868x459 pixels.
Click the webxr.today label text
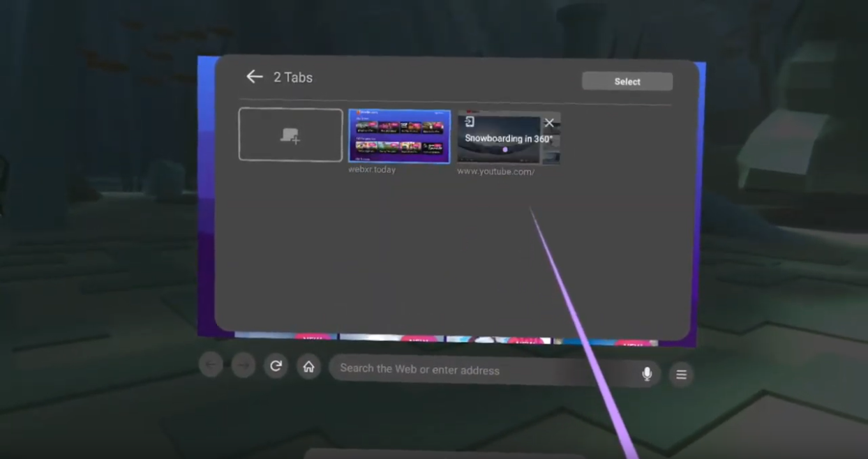coord(372,170)
